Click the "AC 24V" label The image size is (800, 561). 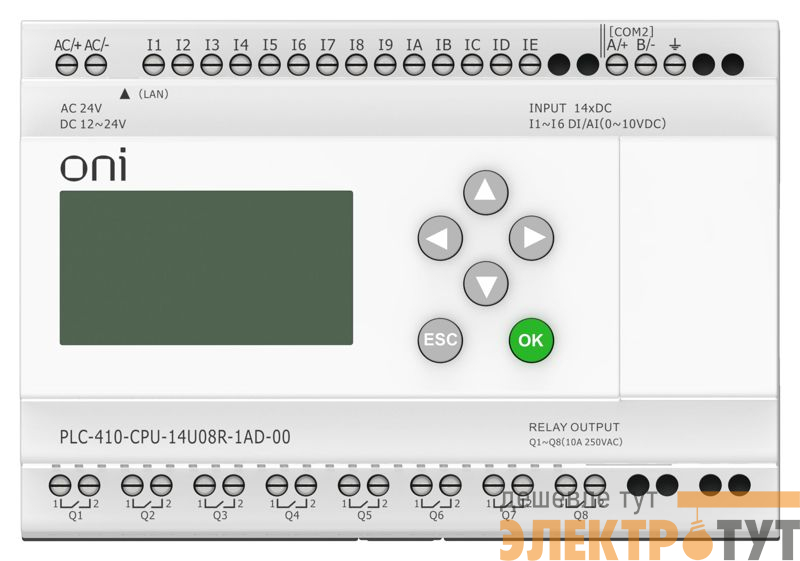pyautogui.click(x=81, y=109)
